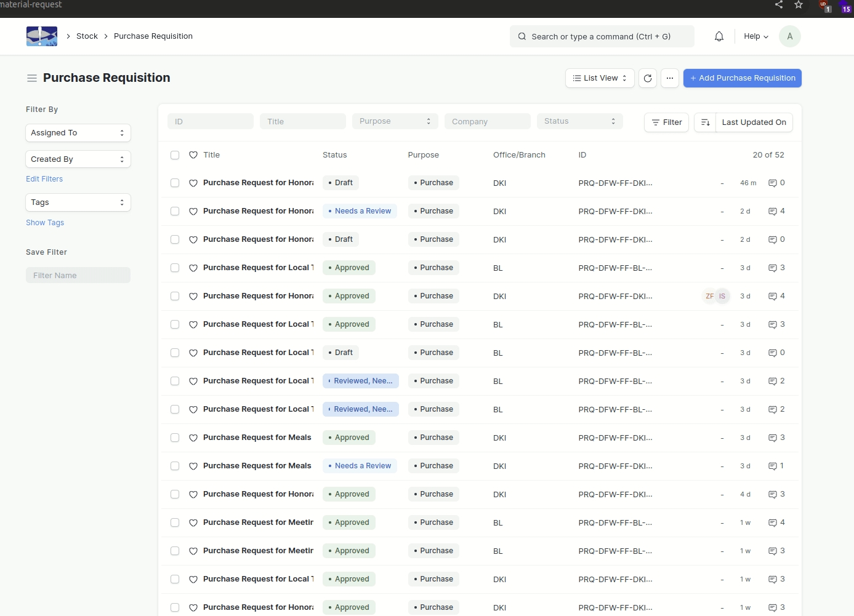Click the Edit Filters link

point(44,179)
